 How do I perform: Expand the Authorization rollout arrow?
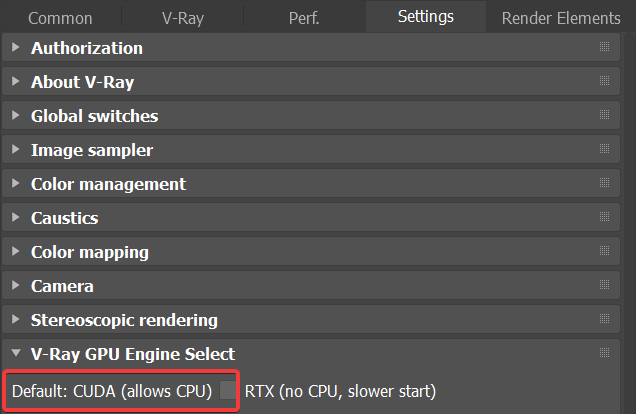15,48
